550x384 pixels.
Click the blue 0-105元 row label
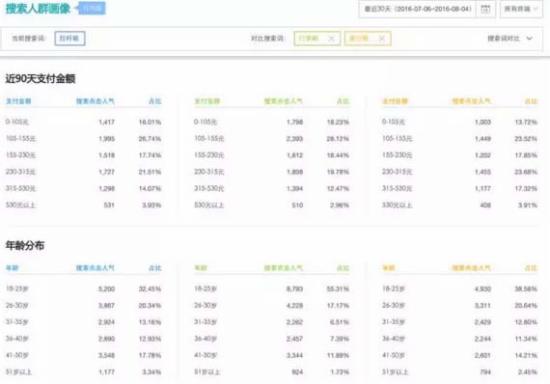pos(17,122)
